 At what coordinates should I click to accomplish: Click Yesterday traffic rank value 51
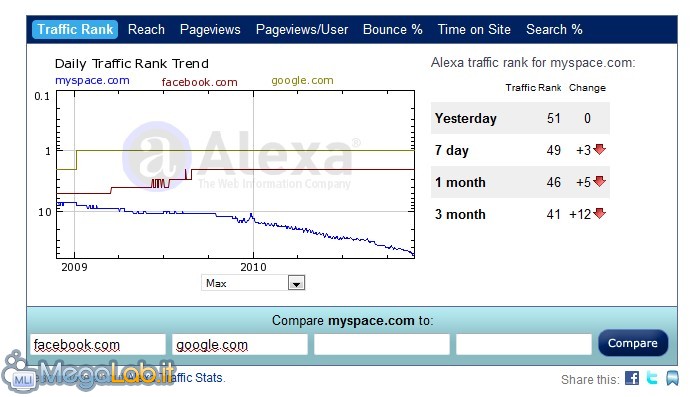coord(554,118)
